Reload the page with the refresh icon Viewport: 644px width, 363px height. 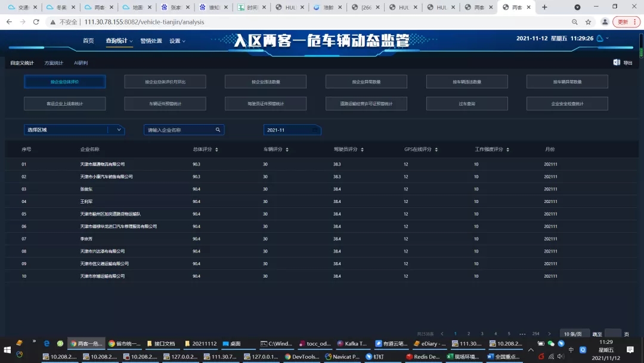coord(36,21)
